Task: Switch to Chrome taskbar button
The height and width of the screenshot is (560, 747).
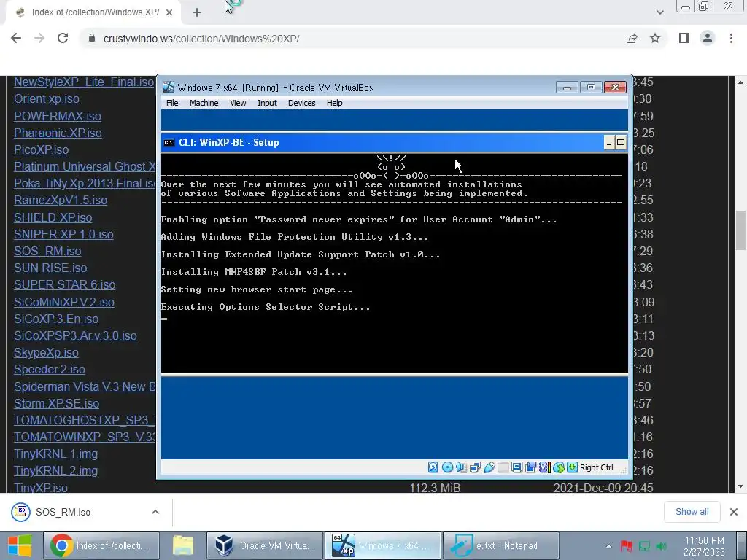Action: coord(101,545)
